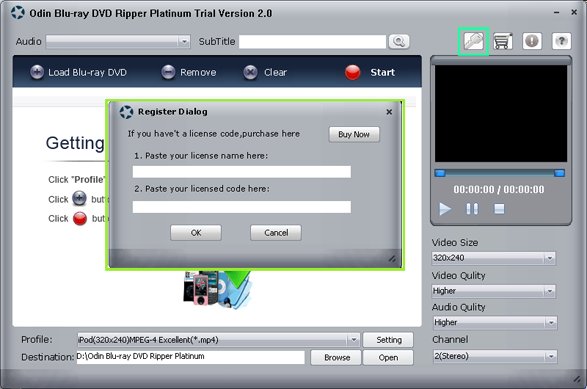Open the destination folder
This screenshot has height=389, width=587.
388,358
